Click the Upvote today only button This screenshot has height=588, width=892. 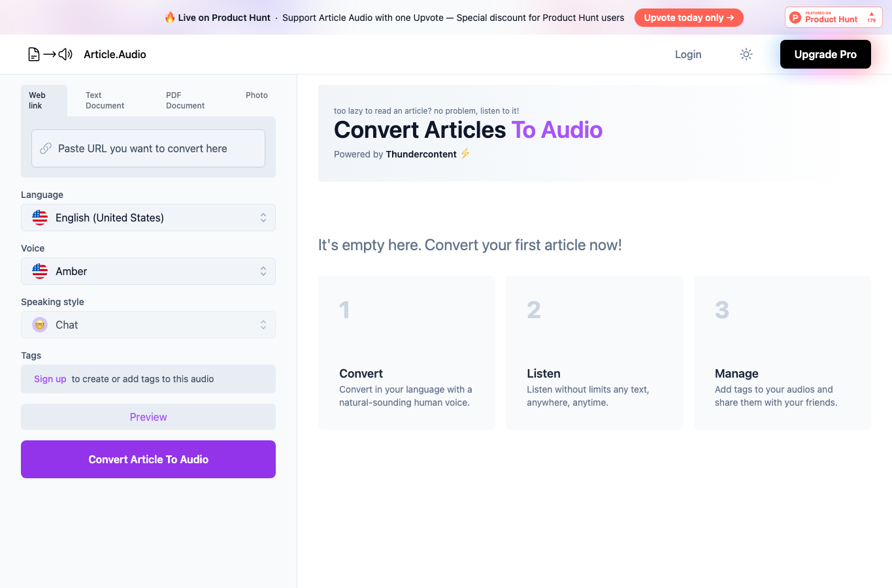pos(689,18)
